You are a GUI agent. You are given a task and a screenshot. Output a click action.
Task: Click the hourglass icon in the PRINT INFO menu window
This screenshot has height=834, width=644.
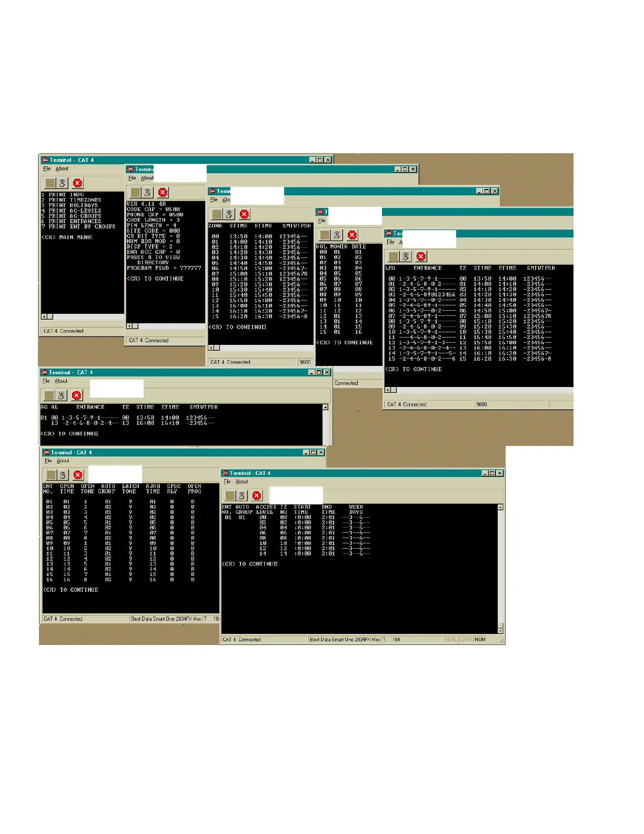62,183
